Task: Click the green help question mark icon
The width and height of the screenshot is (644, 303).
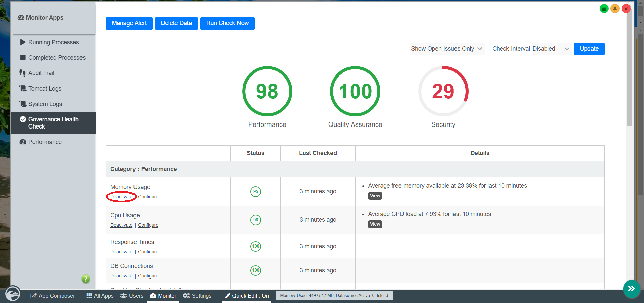Action: (x=86, y=279)
